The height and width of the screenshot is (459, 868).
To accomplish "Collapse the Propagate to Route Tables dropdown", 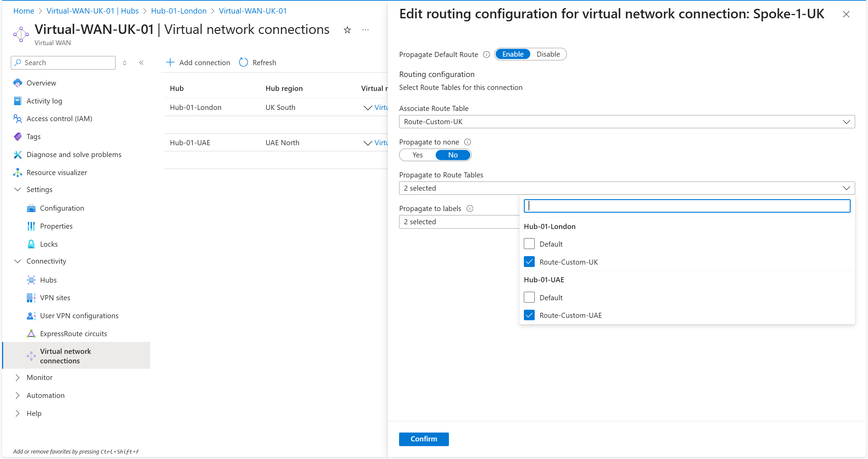I will pos(627,188).
